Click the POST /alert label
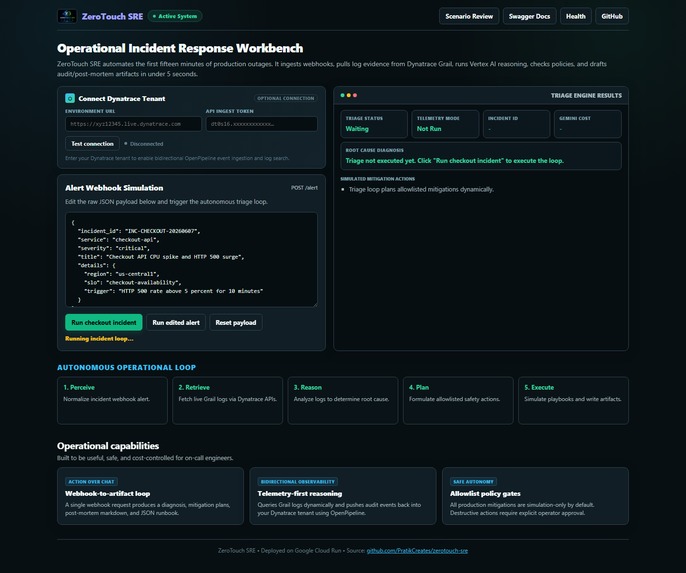Image resolution: width=686 pixels, height=573 pixels. coord(304,188)
